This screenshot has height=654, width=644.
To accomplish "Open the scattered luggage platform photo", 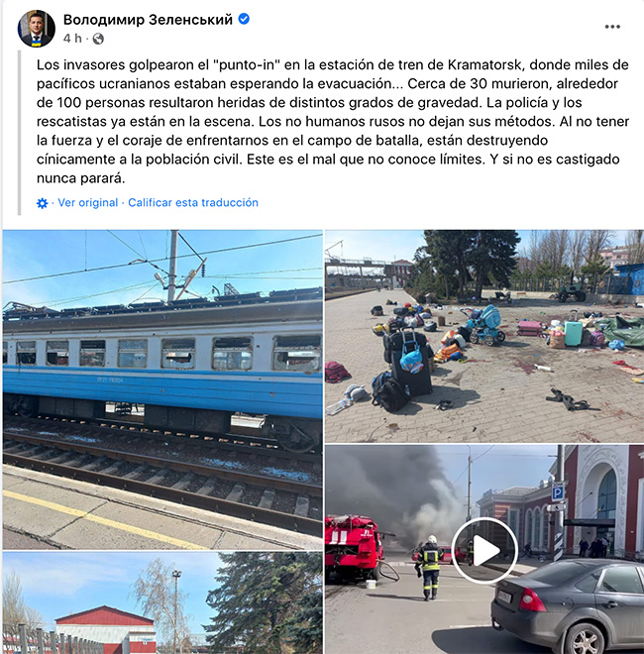I will [484, 336].
